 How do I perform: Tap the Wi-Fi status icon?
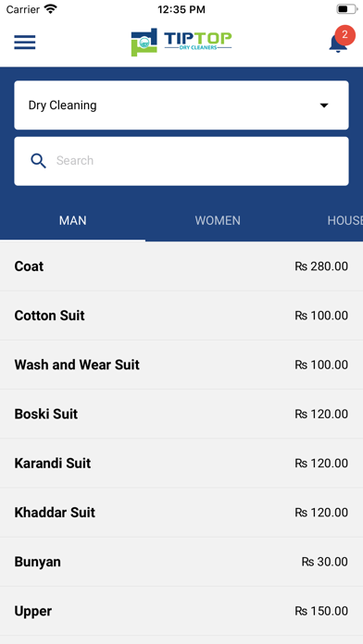pyautogui.click(x=51, y=9)
